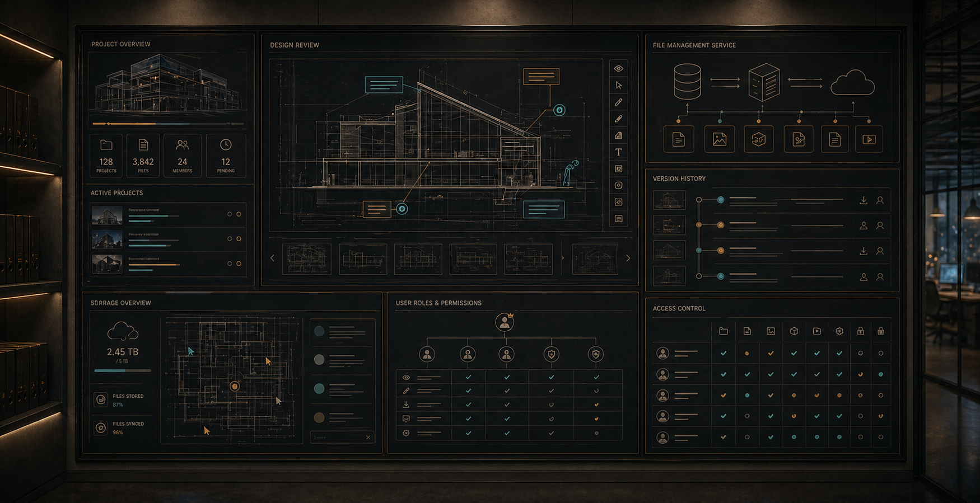The height and width of the screenshot is (503, 980).
Task: Select first teal collaborator in storage list
Action: point(319,331)
